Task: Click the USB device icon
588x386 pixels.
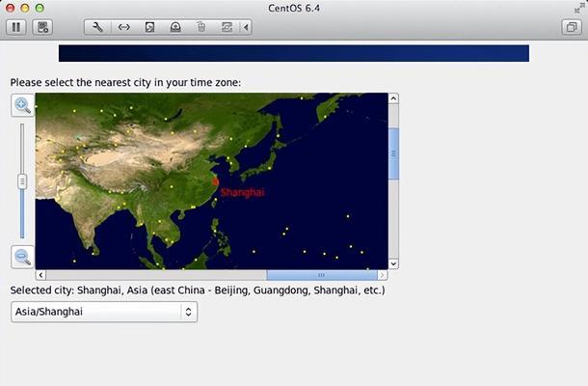Action: [201, 27]
